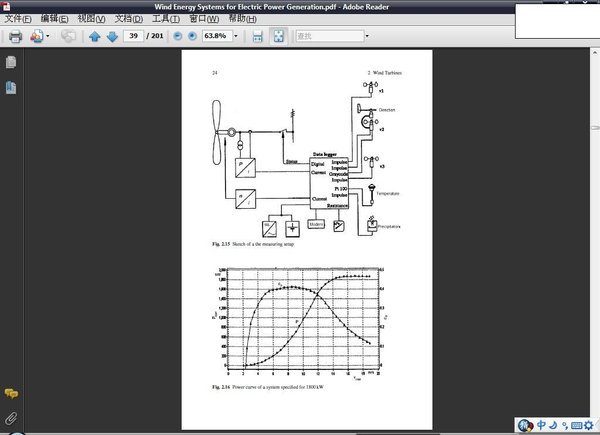Click the print icon in toolbar
600x435 pixels.
pyautogui.click(x=15, y=36)
